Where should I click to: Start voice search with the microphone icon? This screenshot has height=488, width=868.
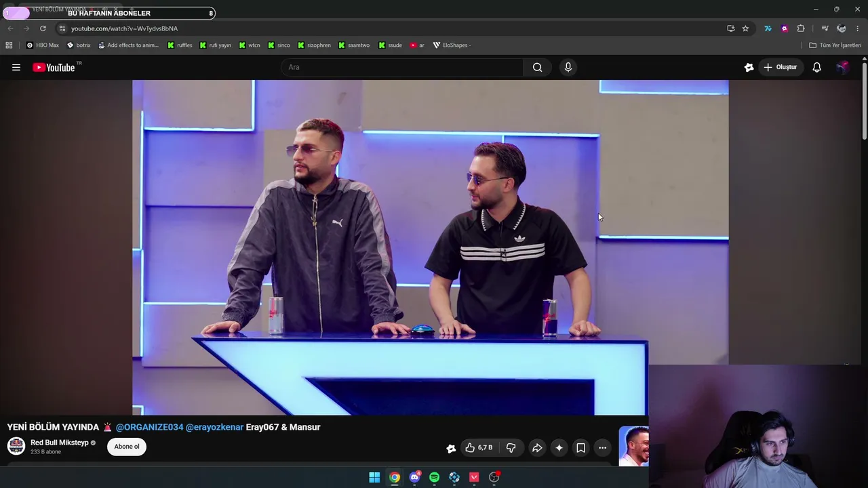click(568, 67)
